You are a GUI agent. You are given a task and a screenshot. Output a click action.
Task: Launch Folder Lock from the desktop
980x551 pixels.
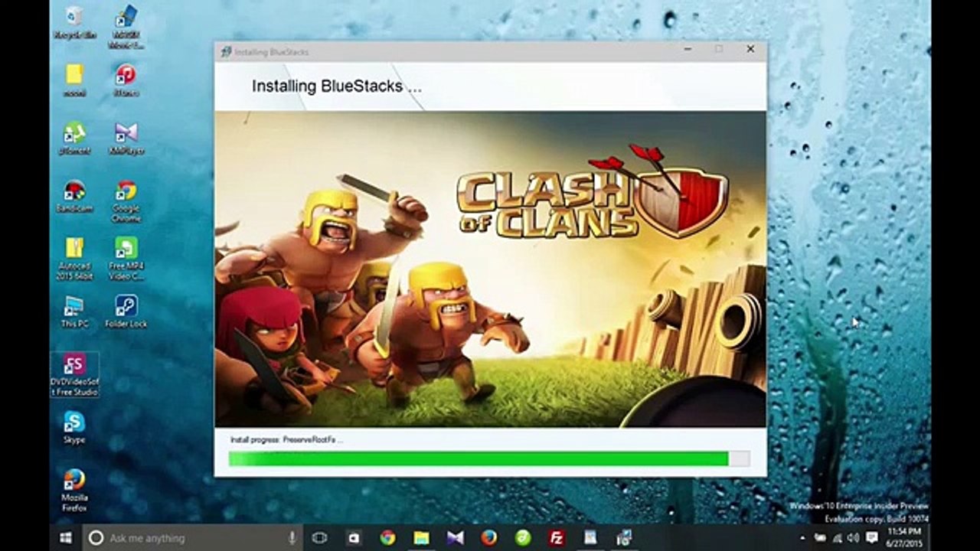coord(126,311)
